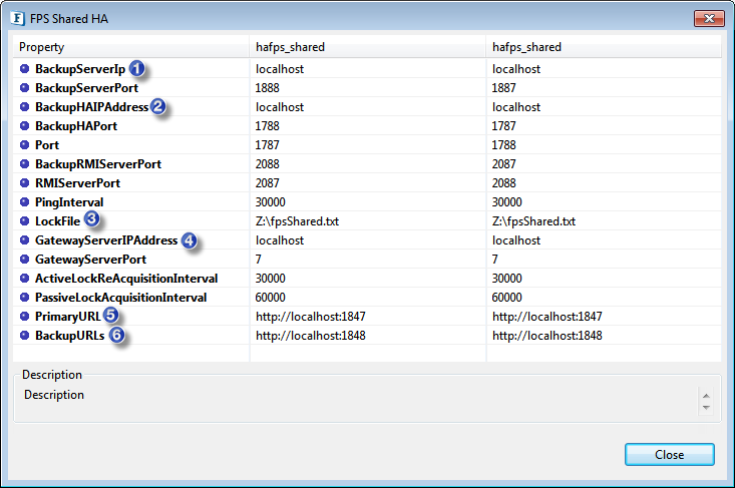Click the bullet icon beside BackupHAPort
Viewport: 735px width, 488px height.
[x=24, y=126]
